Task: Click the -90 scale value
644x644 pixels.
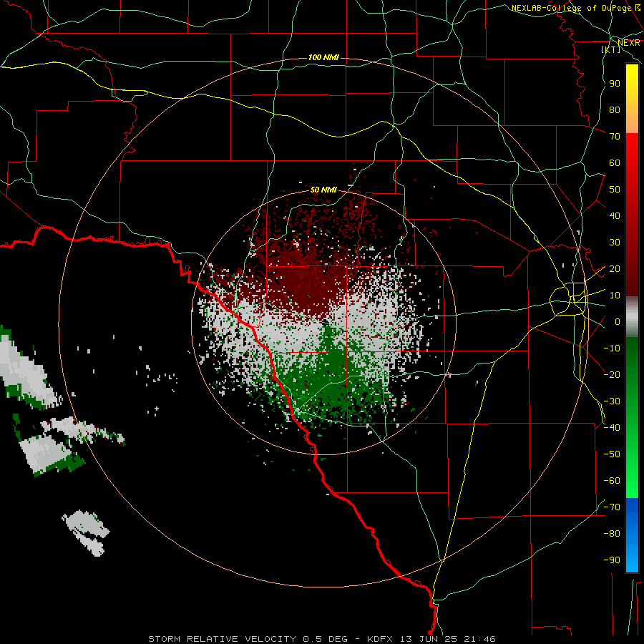Action: (612, 560)
